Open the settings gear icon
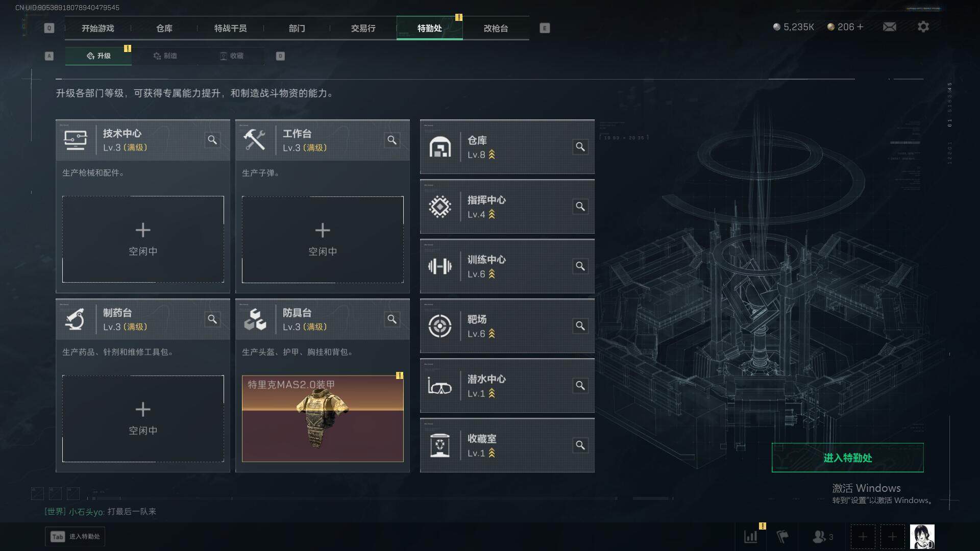The width and height of the screenshot is (980, 551). pos(923,27)
